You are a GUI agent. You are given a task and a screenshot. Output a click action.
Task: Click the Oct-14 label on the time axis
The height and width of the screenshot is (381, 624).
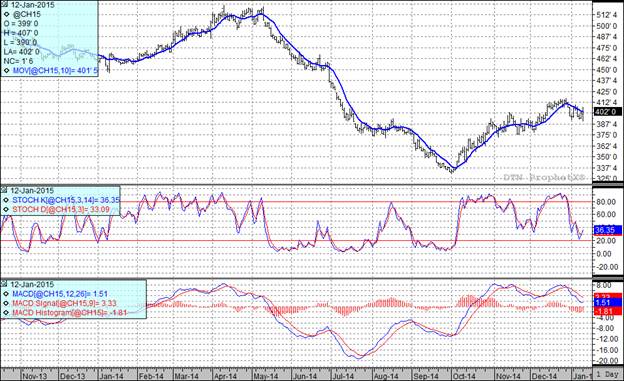[x=464, y=376]
